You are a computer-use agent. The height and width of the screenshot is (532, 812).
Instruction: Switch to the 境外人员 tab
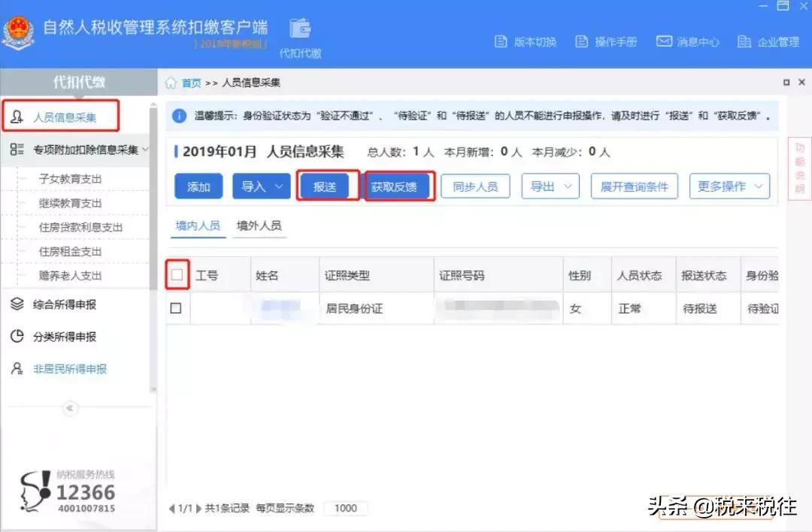(259, 225)
